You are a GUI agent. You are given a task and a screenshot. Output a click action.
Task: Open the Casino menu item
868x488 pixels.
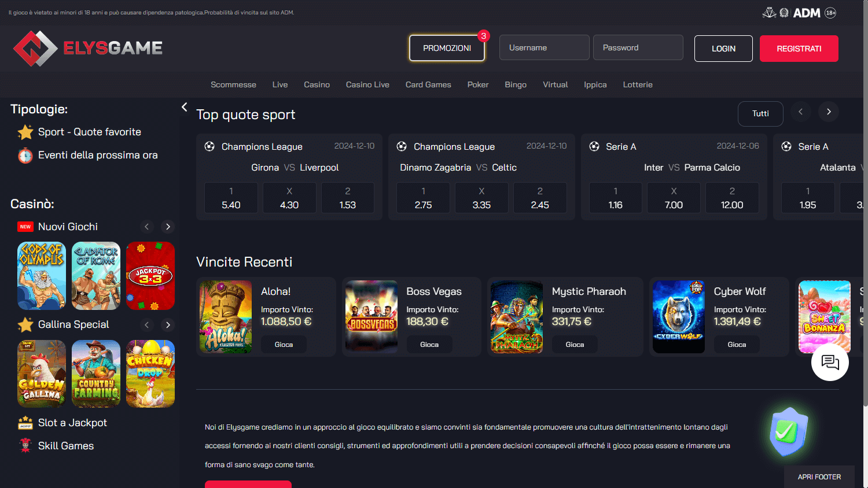click(x=317, y=84)
